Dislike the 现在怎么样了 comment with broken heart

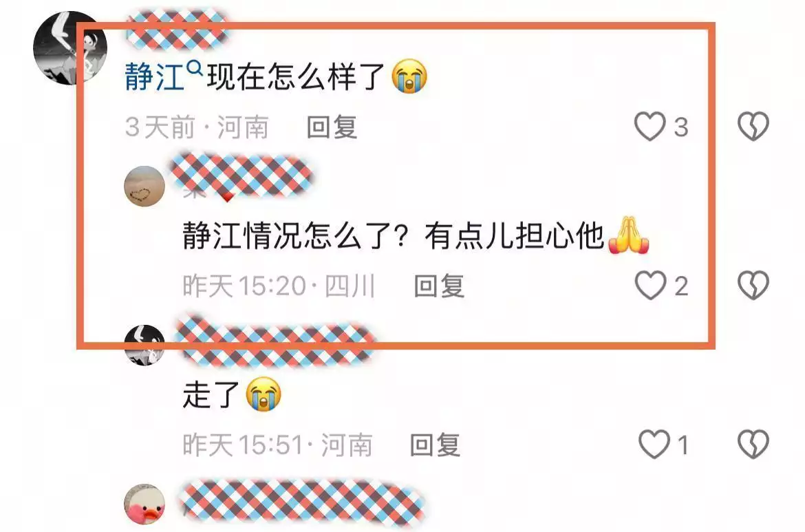click(x=753, y=127)
